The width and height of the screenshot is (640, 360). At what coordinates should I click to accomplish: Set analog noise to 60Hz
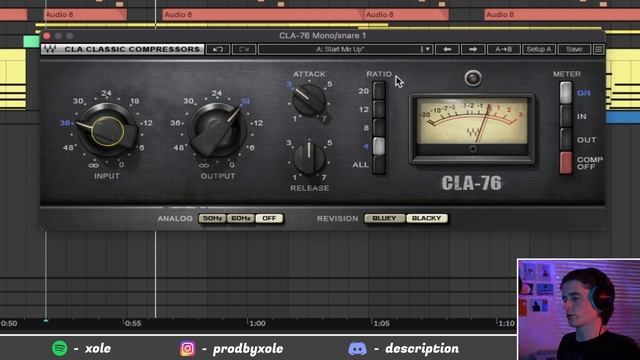pyautogui.click(x=241, y=218)
